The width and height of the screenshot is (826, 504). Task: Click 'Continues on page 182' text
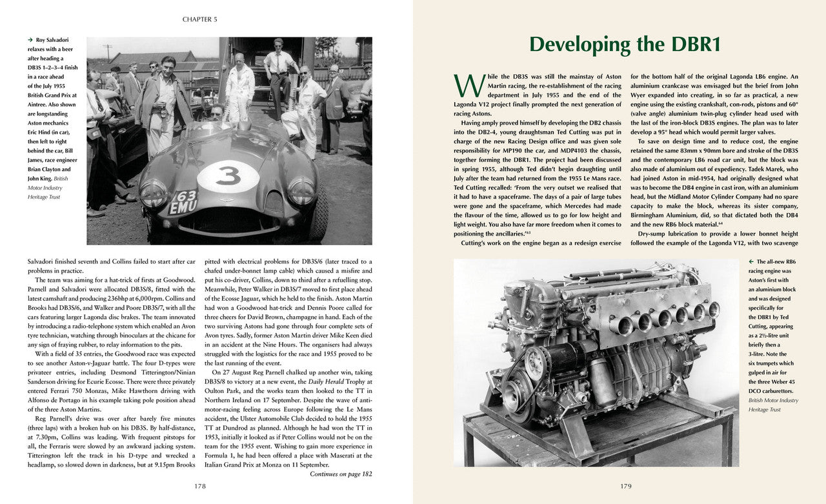tap(341, 474)
